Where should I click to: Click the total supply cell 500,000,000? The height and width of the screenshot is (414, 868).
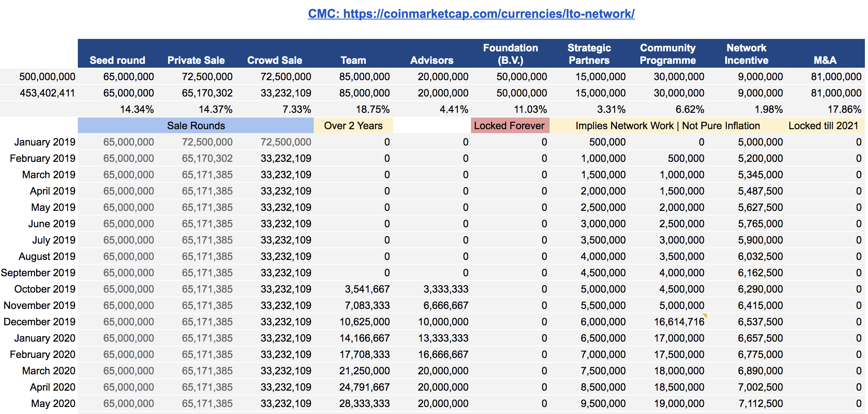point(47,77)
